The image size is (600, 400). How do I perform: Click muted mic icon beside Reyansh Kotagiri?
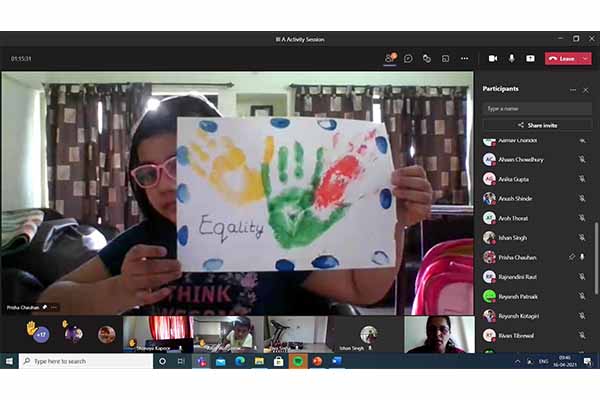pos(582,316)
